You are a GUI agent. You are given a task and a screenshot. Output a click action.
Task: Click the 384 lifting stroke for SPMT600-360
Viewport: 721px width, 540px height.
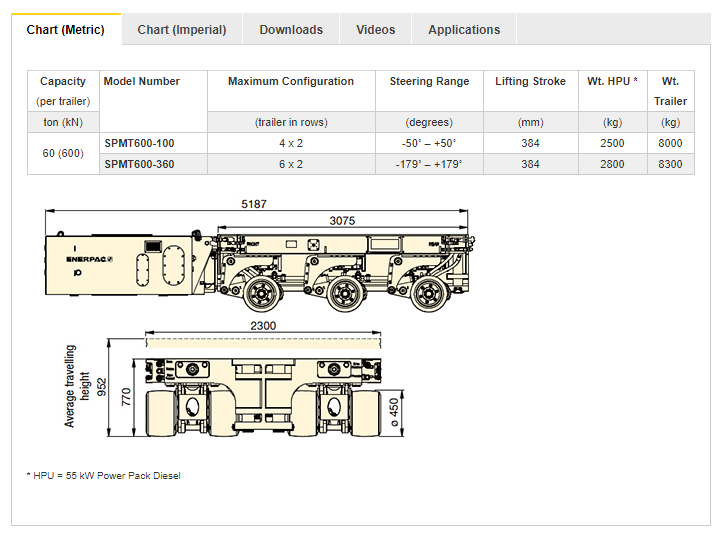click(x=530, y=164)
